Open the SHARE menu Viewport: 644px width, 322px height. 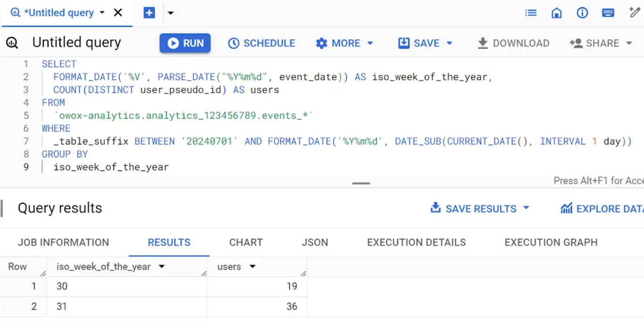601,43
